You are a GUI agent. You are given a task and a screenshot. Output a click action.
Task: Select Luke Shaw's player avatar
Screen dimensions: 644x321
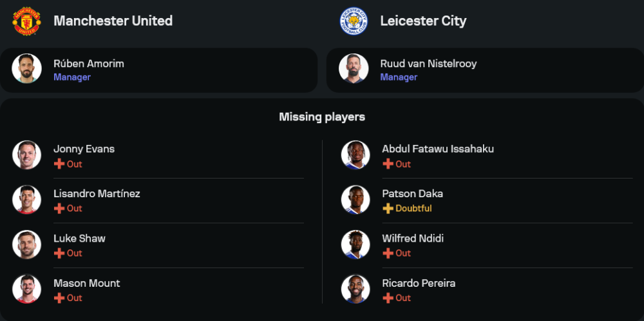[x=26, y=245]
